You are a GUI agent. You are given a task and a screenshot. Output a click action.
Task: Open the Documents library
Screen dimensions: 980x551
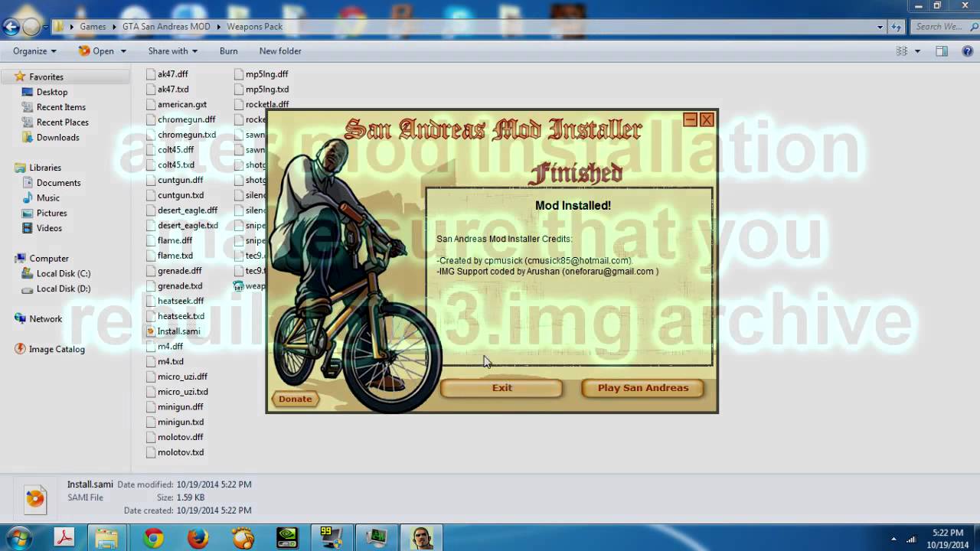(58, 183)
